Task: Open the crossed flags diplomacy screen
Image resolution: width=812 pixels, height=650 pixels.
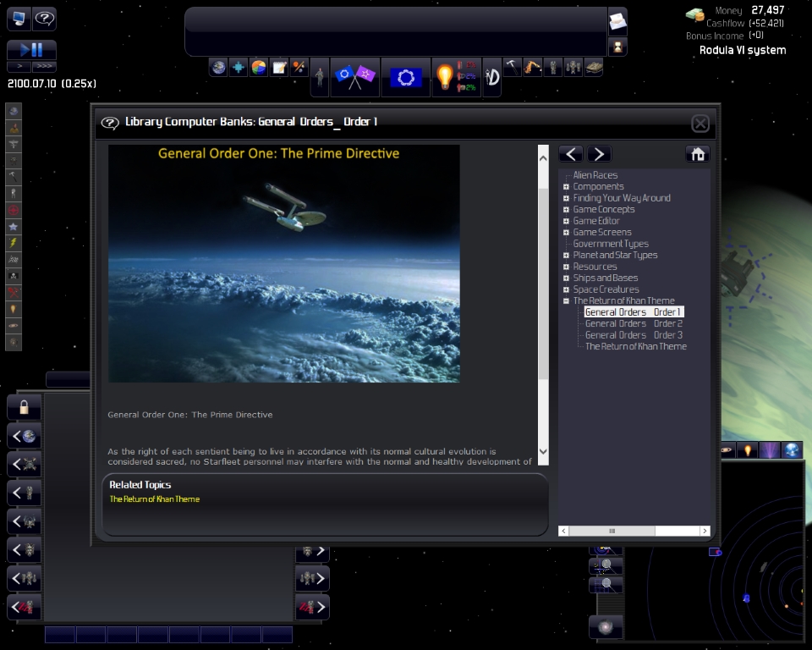Action: [354, 77]
